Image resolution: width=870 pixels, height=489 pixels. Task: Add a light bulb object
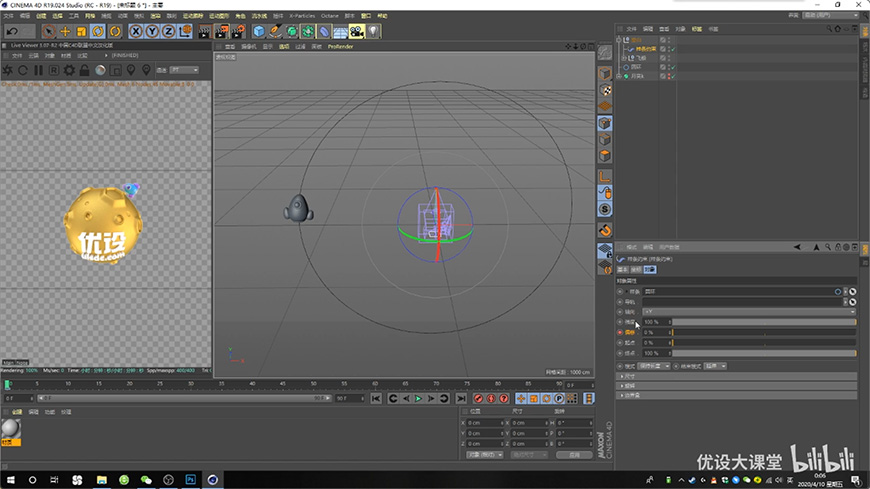(x=373, y=32)
